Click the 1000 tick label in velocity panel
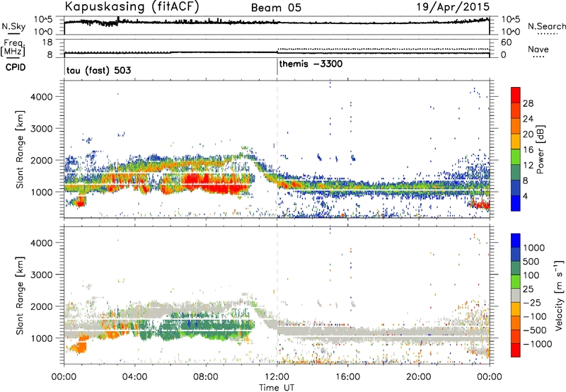The height and width of the screenshot is (392, 566). click(41, 338)
